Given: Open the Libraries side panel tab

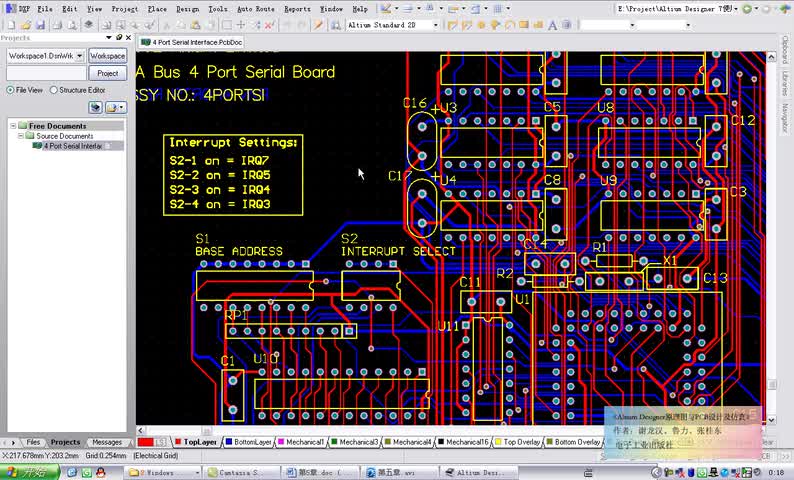Looking at the screenshot, I should tap(785, 84).
